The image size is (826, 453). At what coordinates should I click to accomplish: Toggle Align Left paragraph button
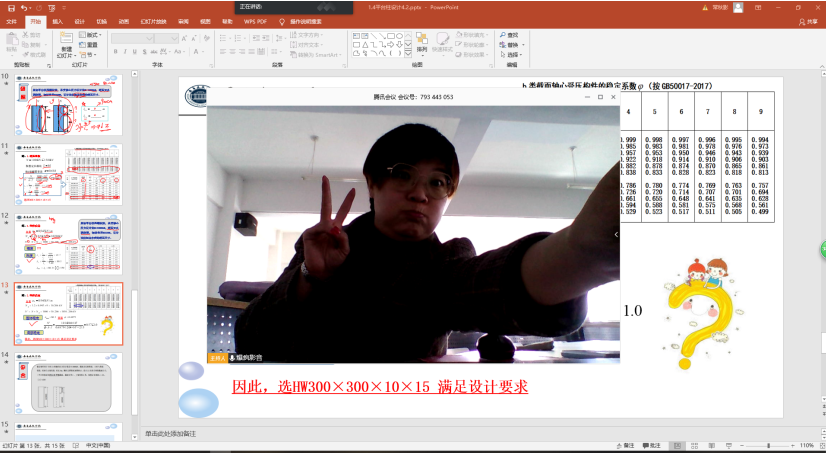tap(223, 52)
